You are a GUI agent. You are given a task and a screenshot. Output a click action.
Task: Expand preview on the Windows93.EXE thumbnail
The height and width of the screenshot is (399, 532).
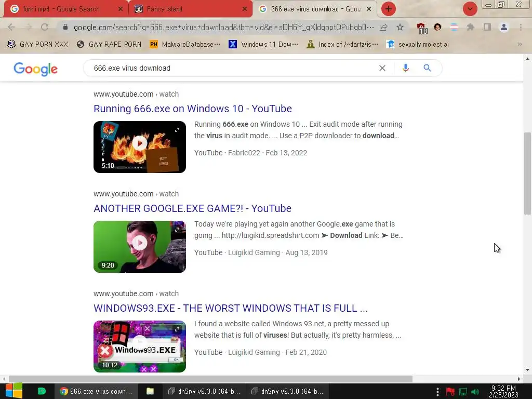[x=177, y=329]
